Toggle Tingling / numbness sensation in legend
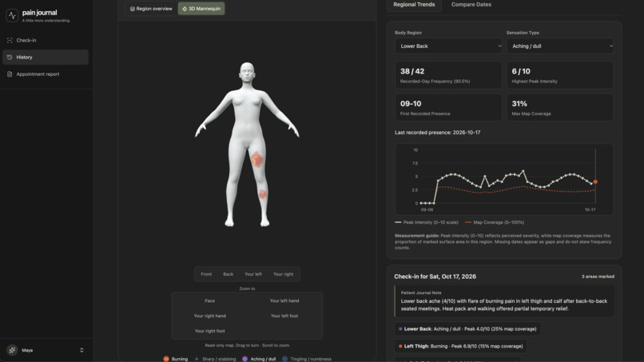The image size is (644, 362). [x=307, y=359]
